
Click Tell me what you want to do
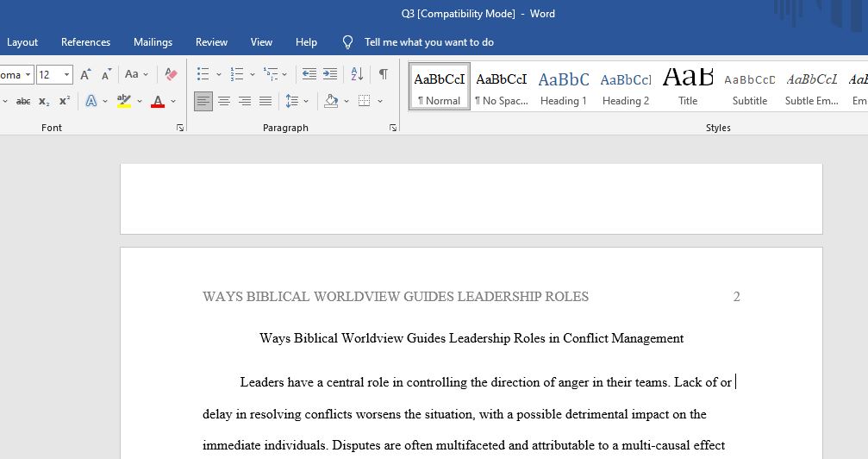point(429,42)
